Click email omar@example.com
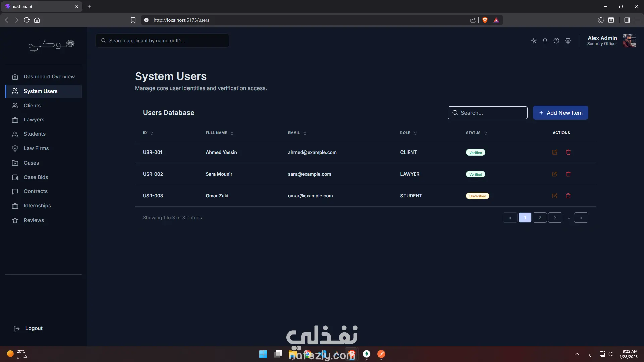 point(311,196)
